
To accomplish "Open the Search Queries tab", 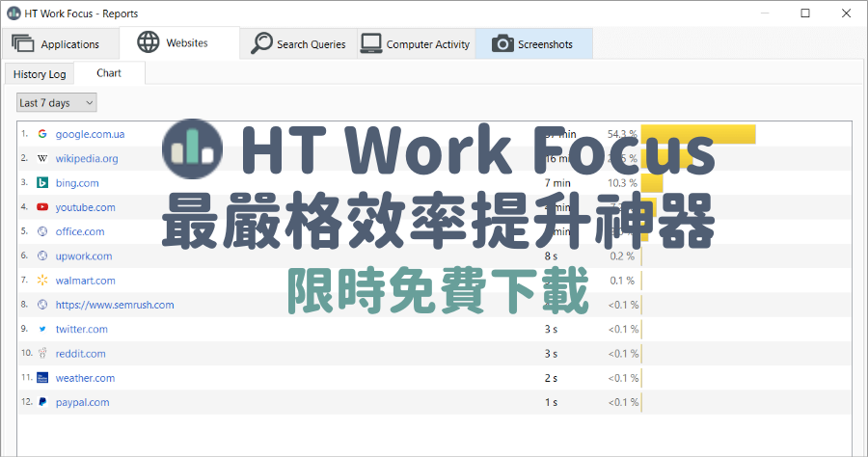I will click(298, 43).
